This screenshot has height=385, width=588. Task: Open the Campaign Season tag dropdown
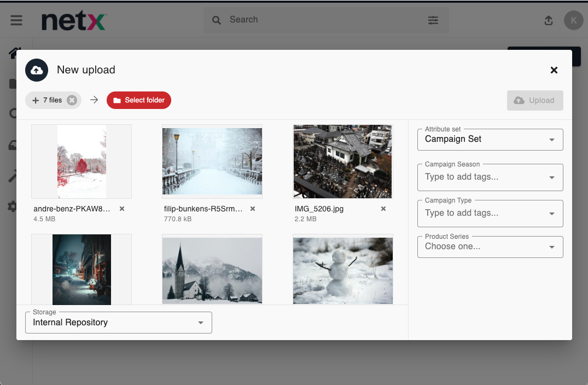551,177
